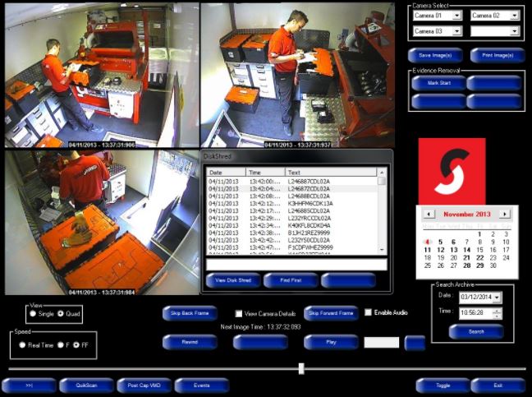Select row 'B1JH21RE29999' in DiskShred list

coord(292,233)
